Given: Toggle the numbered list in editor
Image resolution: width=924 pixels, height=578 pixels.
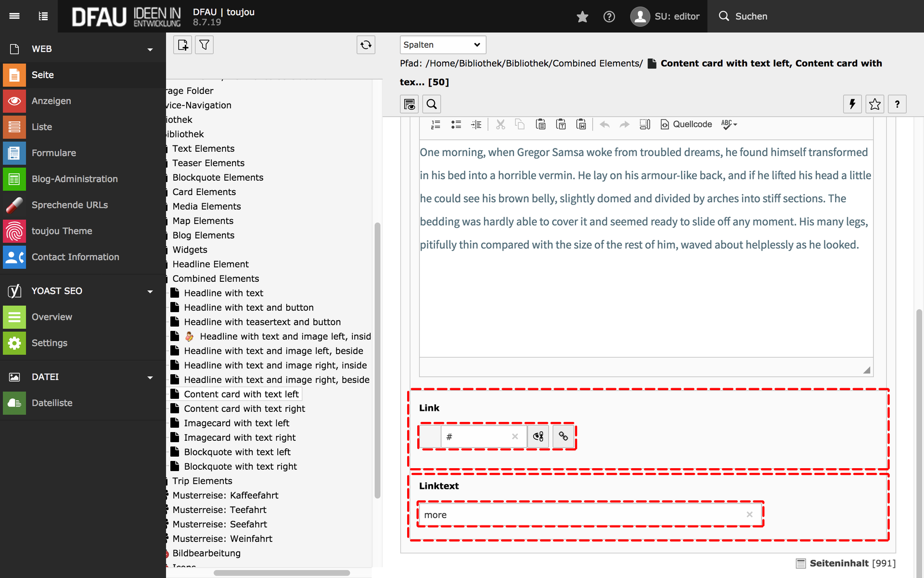Looking at the screenshot, I should click(436, 124).
